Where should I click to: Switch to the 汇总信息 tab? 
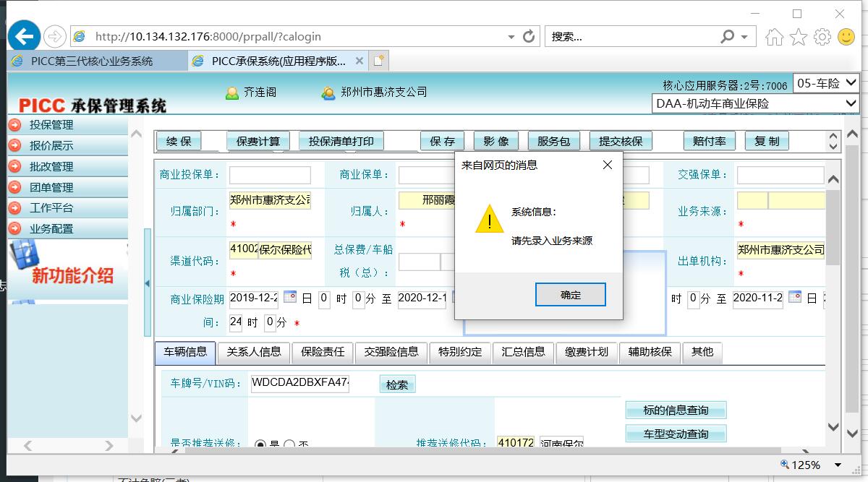coord(523,352)
